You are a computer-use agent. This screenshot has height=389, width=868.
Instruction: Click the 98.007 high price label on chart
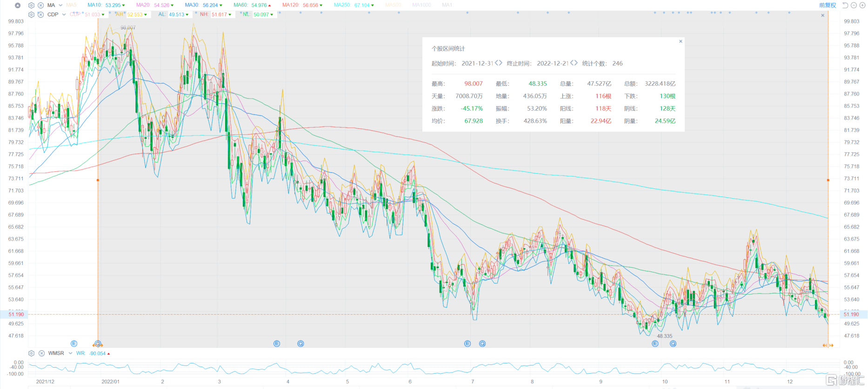click(x=128, y=27)
